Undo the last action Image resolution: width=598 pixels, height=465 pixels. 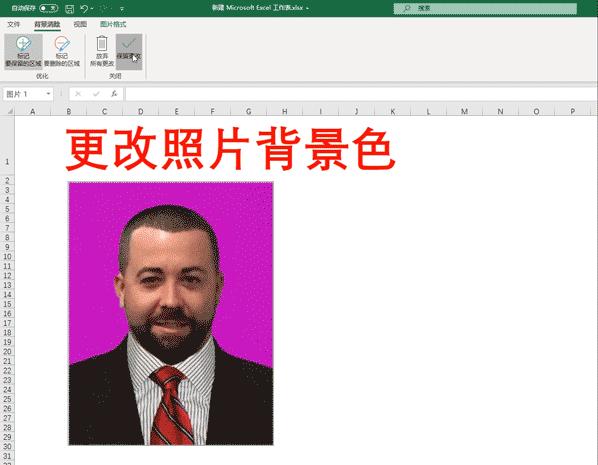pyautogui.click(x=84, y=8)
